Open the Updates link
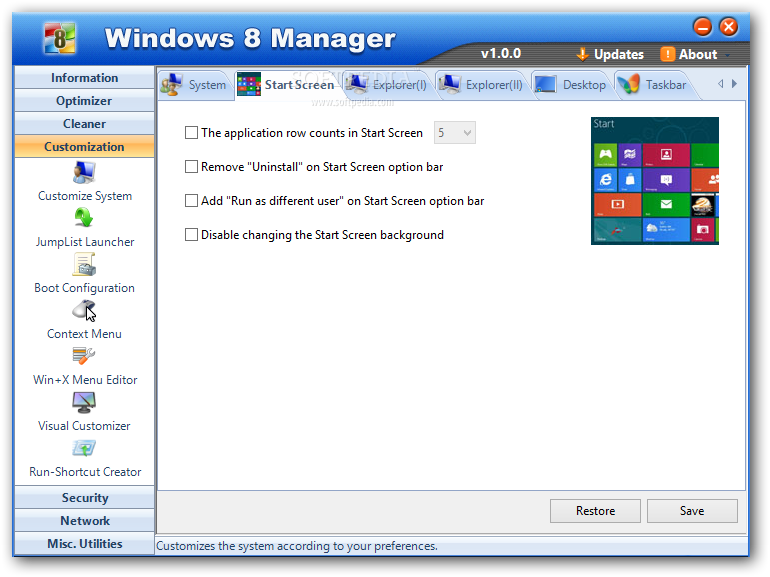Image resolution: width=770 pixels, height=577 pixels. (619, 55)
